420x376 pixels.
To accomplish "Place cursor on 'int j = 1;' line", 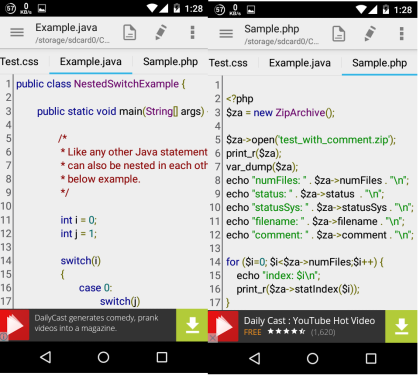I will (79, 234).
